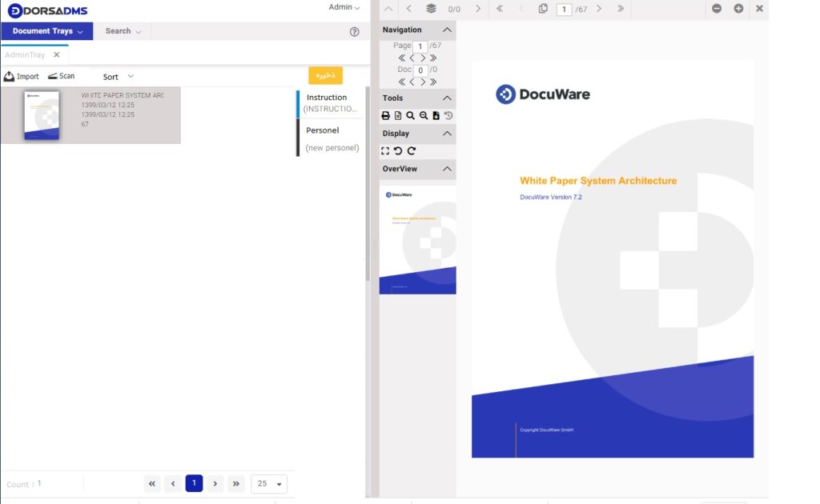Click the magnifier search icon in Tools
The image size is (820, 504).
(x=411, y=115)
